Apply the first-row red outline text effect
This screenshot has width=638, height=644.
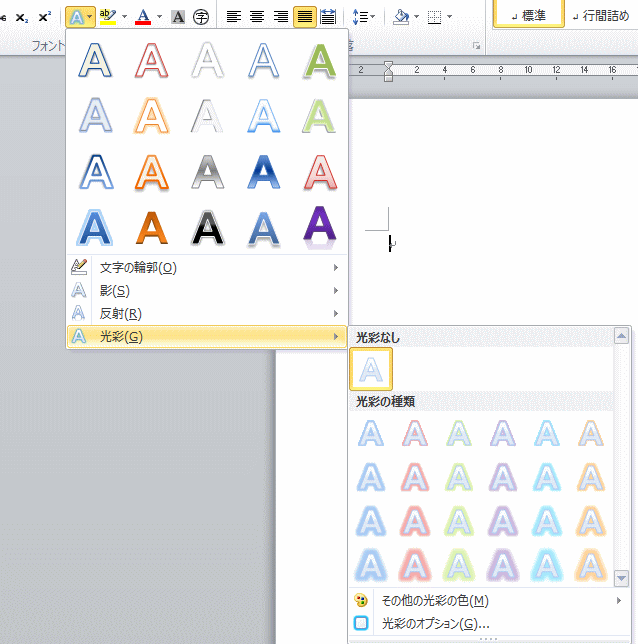(152, 60)
